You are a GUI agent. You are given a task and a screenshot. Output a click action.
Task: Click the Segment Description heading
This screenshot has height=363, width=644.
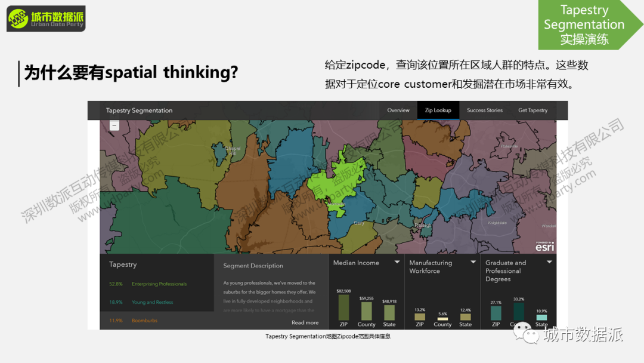click(x=253, y=266)
